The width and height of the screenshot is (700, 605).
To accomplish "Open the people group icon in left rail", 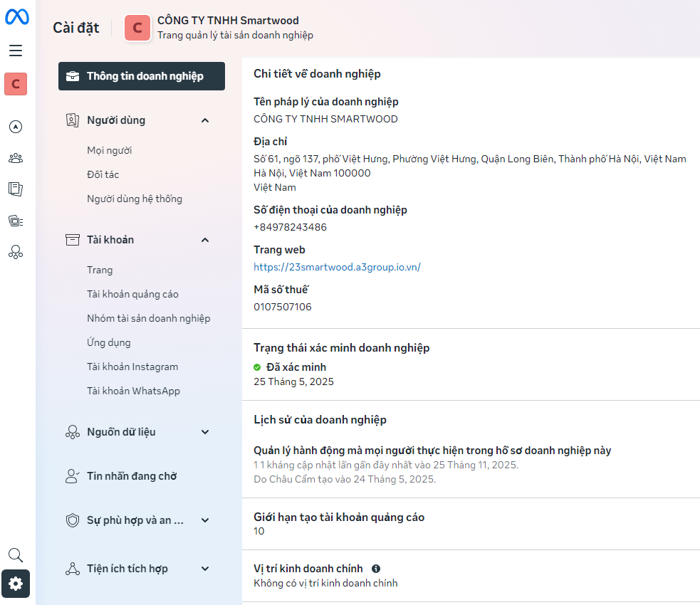I will [x=16, y=158].
